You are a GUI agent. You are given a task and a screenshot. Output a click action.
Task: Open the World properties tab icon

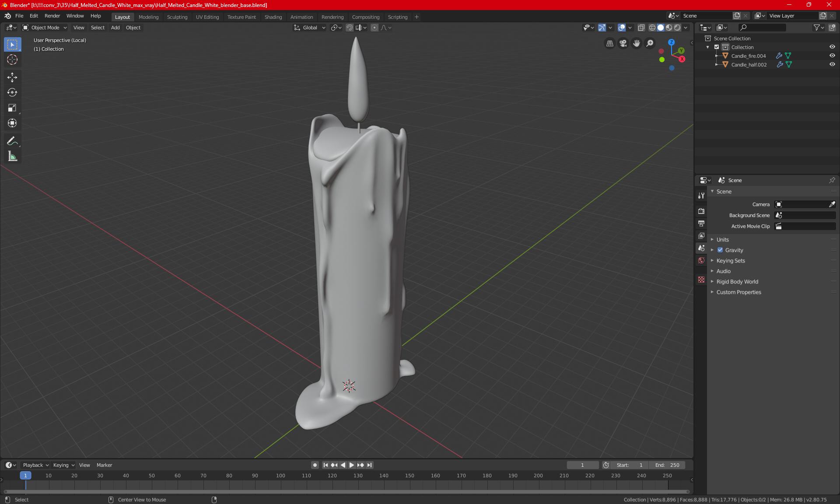tap(701, 260)
